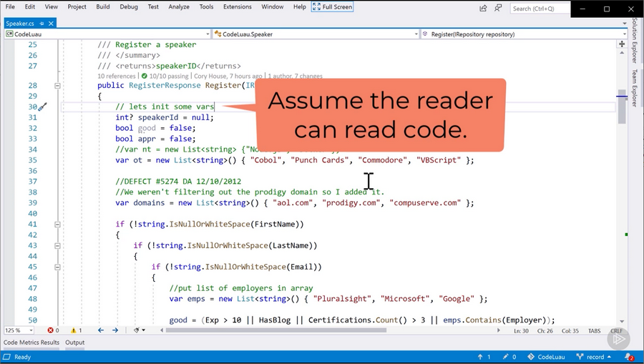
Task: Open the Team Explorer side tab
Action: [x=635, y=88]
